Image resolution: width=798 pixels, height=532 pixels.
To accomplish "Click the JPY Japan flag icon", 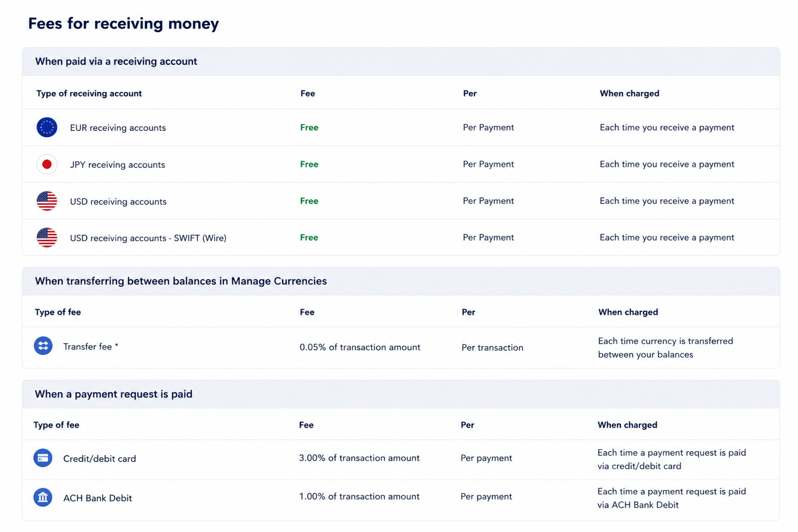I will point(47,164).
